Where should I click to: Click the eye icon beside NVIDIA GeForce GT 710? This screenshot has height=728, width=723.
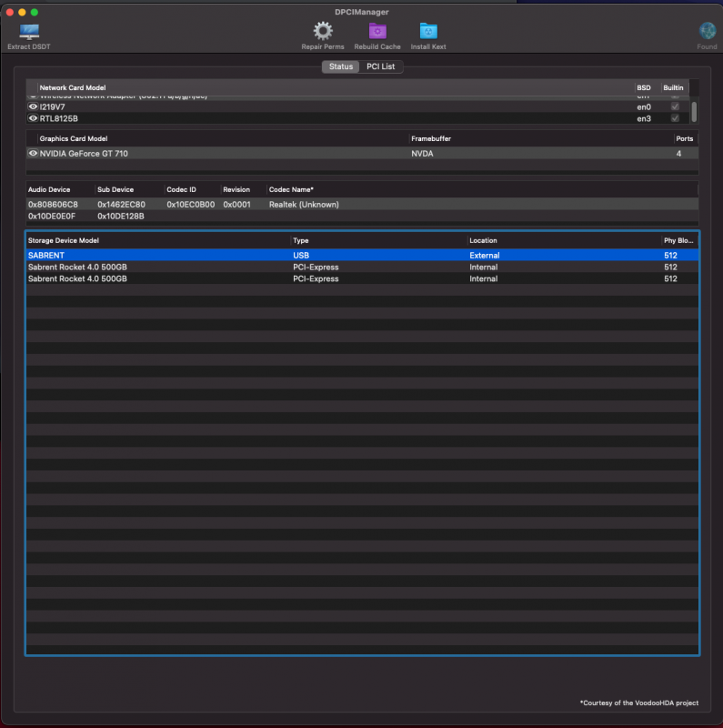tap(33, 154)
